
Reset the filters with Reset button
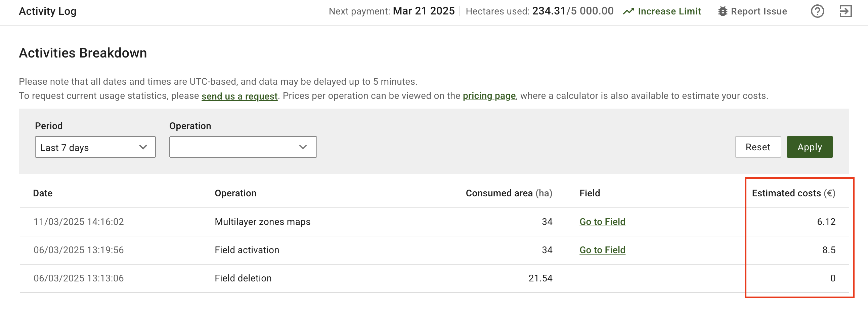pos(757,147)
